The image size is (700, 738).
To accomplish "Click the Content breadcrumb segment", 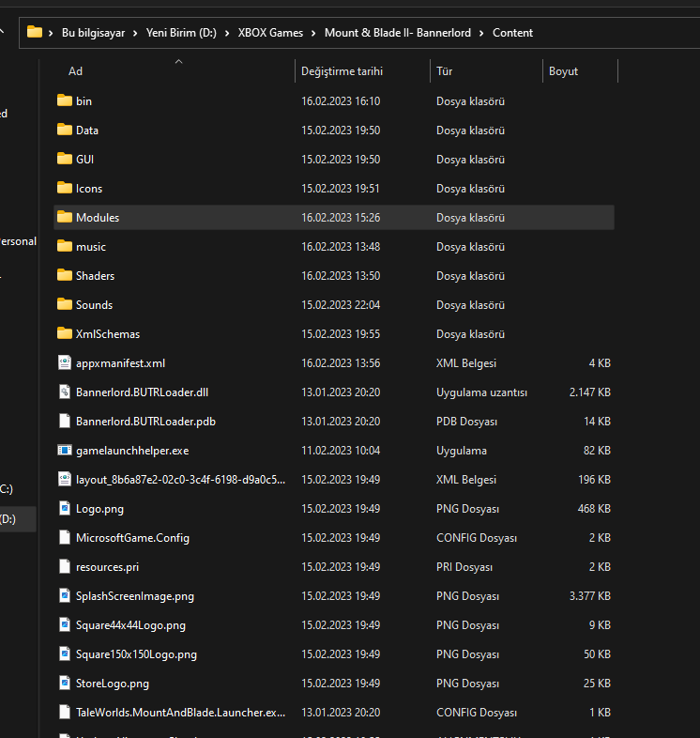I will point(512,33).
